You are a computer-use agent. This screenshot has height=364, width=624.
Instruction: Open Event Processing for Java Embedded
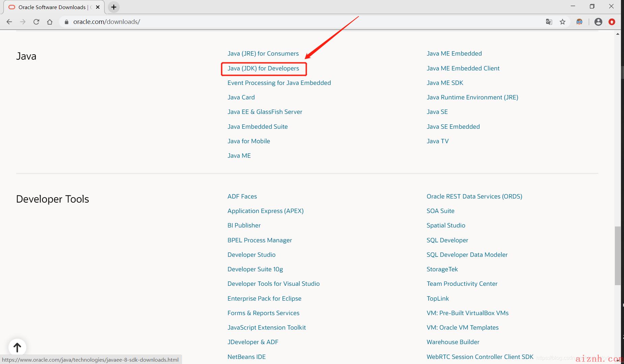pos(279,83)
